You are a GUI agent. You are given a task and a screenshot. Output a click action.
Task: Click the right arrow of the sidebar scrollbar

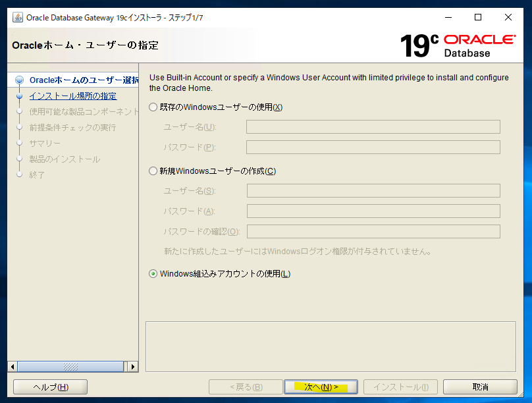[x=132, y=366]
